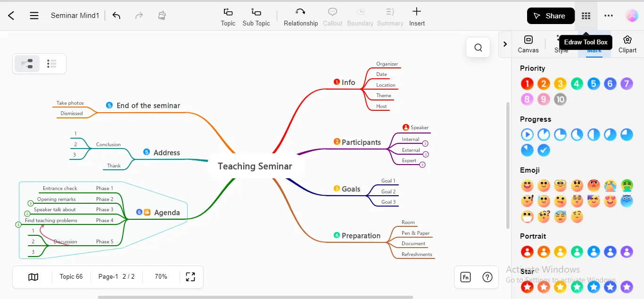Select the Teaching Seminar central topic
This screenshot has width=644, height=299.
pyautogui.click(x=255, y=166)
